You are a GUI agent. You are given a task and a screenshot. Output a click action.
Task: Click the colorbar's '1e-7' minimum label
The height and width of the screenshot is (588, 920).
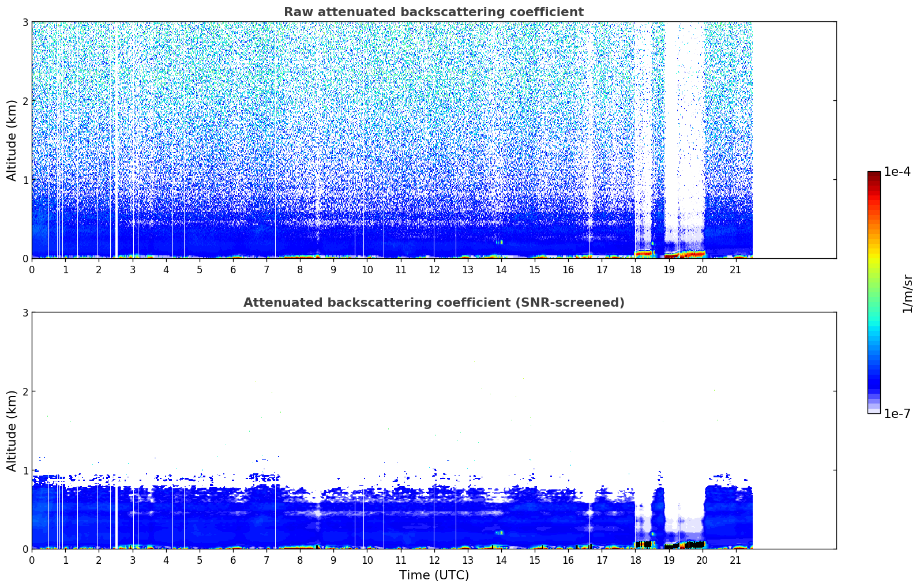[x=897, y=414]
